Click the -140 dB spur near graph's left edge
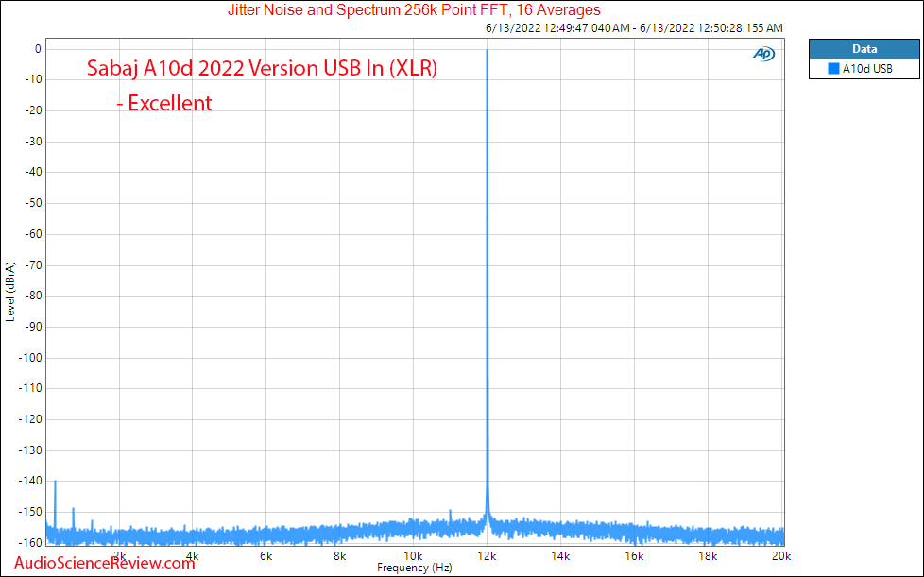Screen dimensions: 924x577 pyautogui.click(x=56, y=503)
